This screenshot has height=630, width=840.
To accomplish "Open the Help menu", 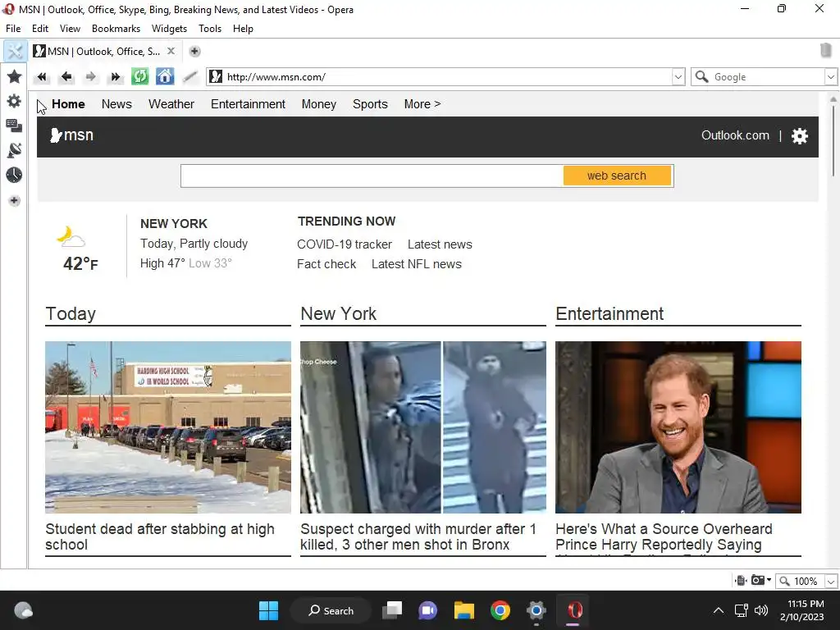I will pos(243,29).
